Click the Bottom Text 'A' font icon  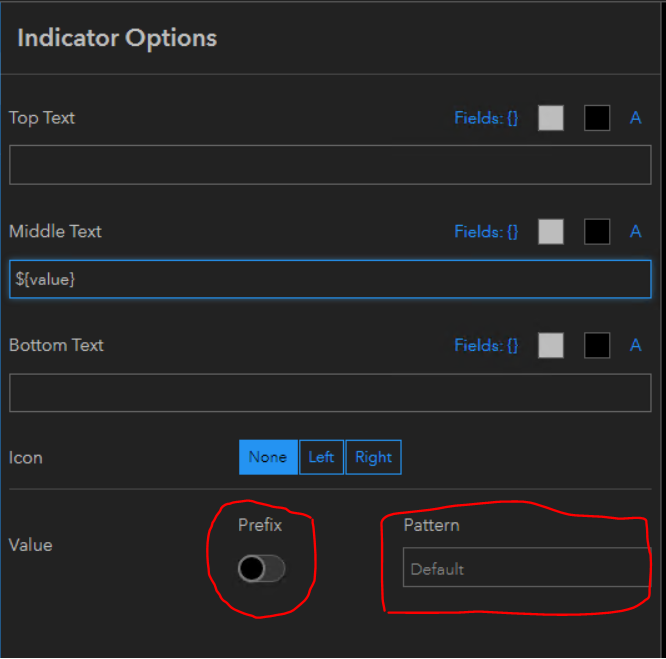[x=635, y=346]
